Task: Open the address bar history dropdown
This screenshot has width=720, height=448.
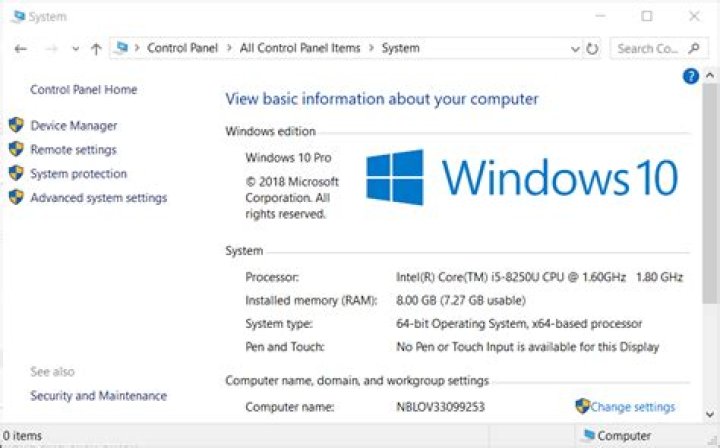Action: pyautogui.click(x=574, y=49)
